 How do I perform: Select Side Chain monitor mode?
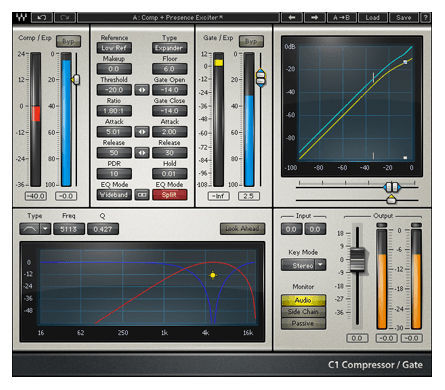click(303, 312)
